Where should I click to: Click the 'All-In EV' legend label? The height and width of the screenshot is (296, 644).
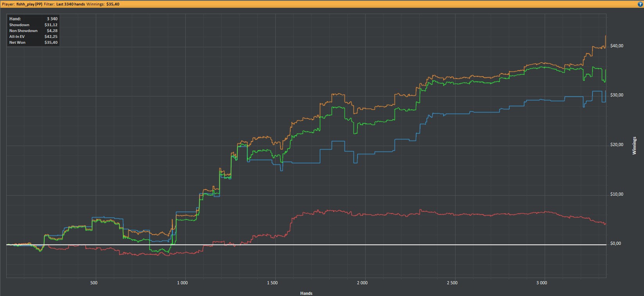[x=17, y=36]
